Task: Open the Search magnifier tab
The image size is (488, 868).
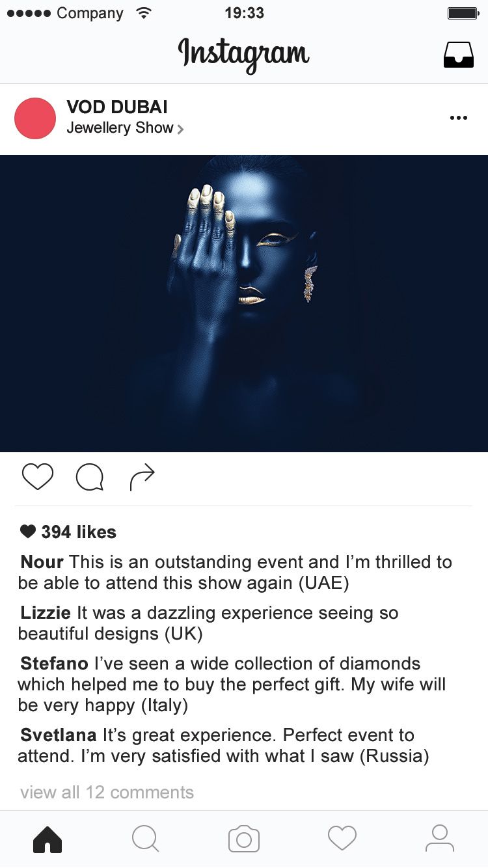Action: (145, 839)
